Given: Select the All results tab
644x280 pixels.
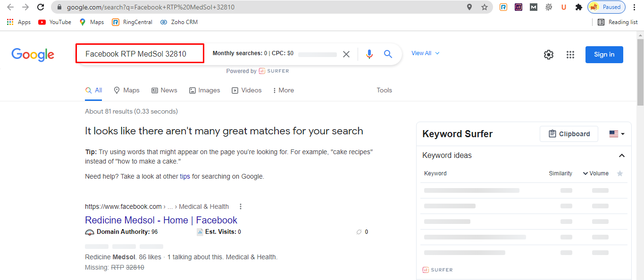Looking at the screenshot, I should 93,91.
